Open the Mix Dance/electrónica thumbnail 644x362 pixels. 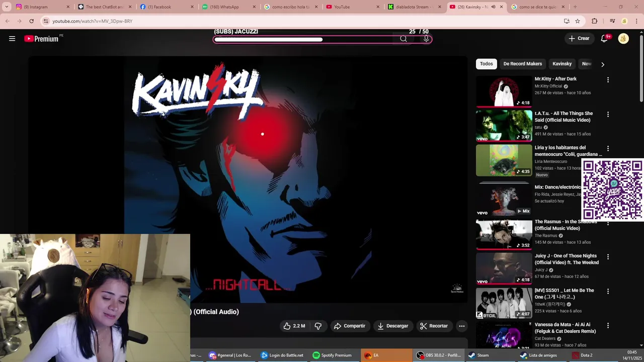click(504, 200)
